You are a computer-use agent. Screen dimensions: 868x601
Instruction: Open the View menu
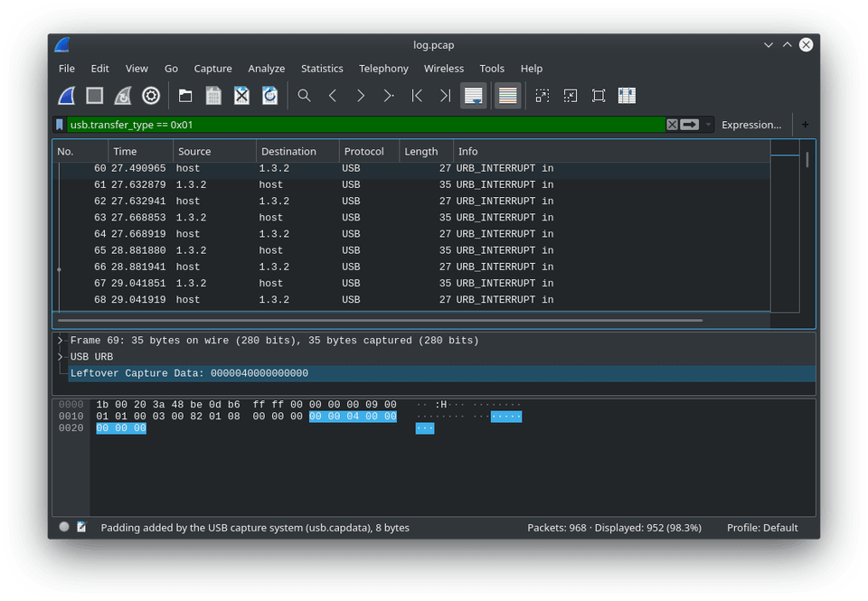137,69
